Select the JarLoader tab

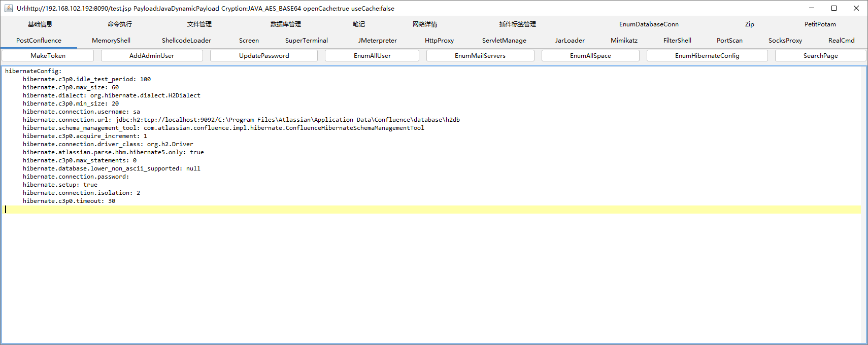coord(570,41)
